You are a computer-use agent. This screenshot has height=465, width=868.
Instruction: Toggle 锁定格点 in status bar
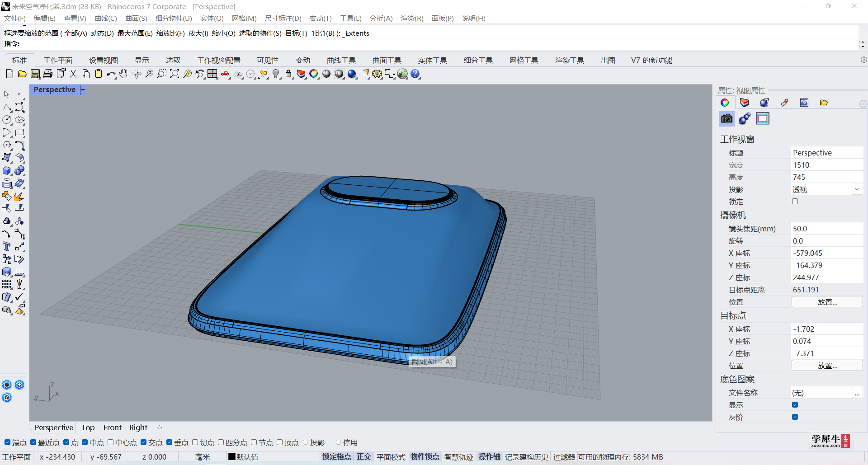(x=336, y=457)
